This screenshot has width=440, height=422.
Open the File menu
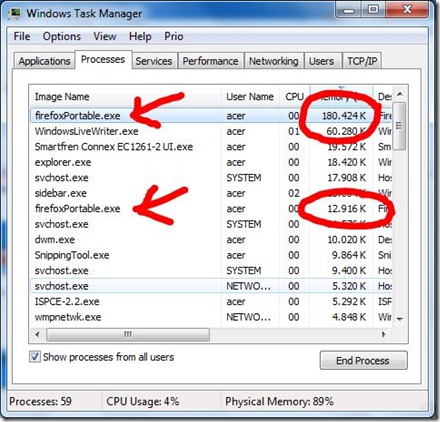click(22, 36)
